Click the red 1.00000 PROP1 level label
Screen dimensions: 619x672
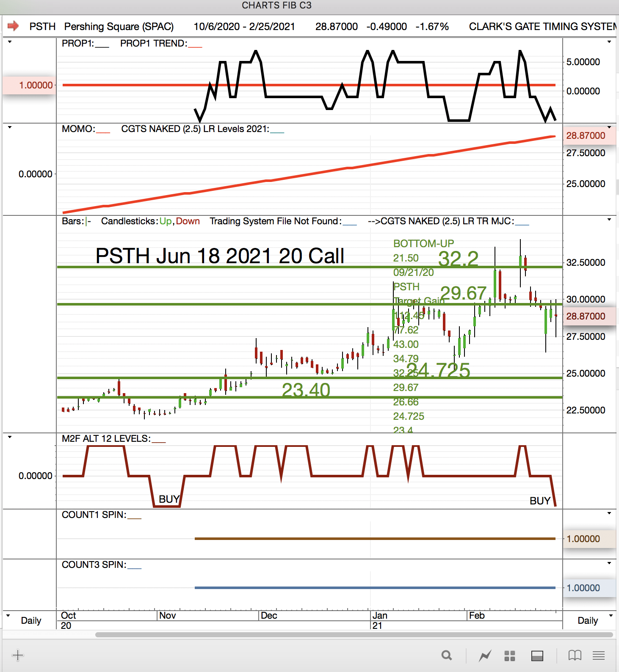coord(29,85)
